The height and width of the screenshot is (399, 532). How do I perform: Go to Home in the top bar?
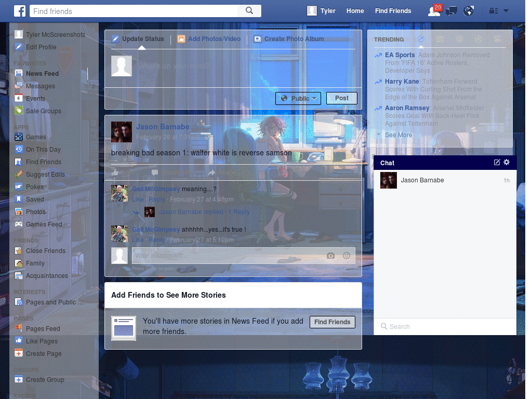(x=355, y=11)
